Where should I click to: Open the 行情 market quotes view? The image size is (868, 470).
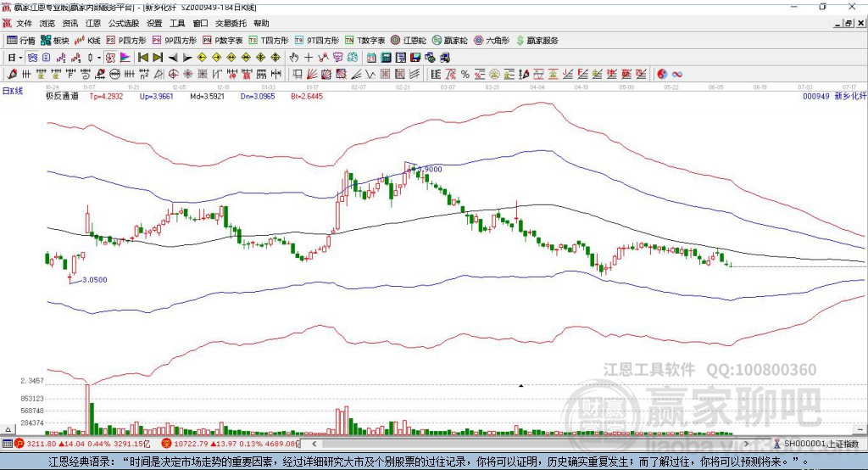coord(20,41)
